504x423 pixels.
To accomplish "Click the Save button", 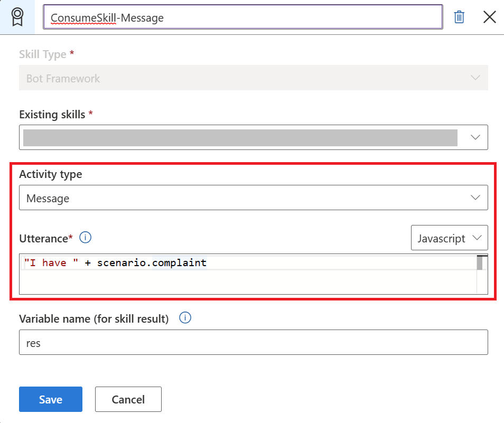I will pyautogui.click(x=50, y=399).
